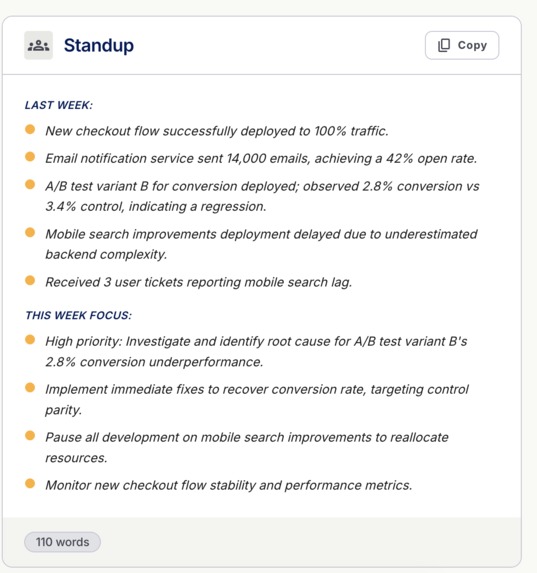Click the Standup group people icon
This screenshot has width=537, height=573.
click(x=38, y=45)
